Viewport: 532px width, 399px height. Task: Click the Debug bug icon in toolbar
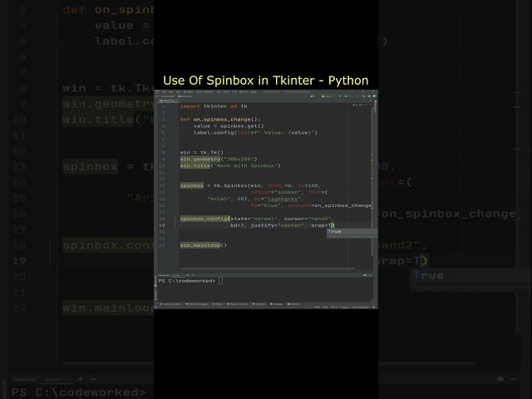[346, 96]
